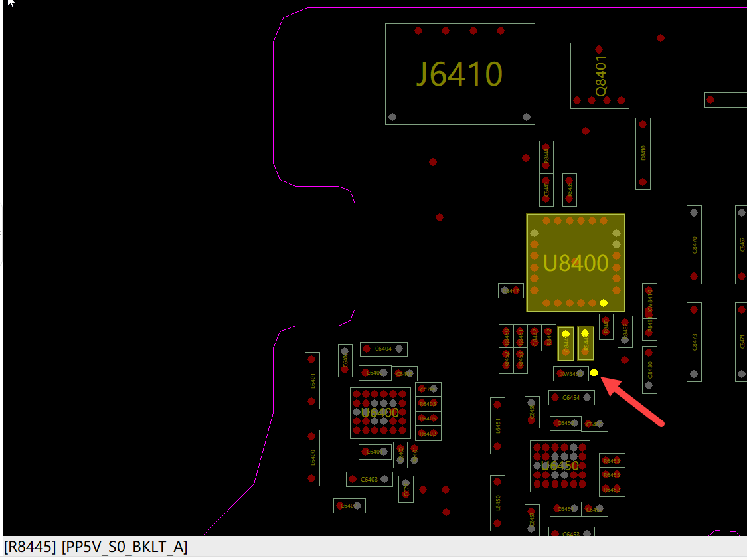Image resolution: width=747 pixels, height=560 pixels.
Task: Select the L6400 inductor
Action: tap(312, 458)
